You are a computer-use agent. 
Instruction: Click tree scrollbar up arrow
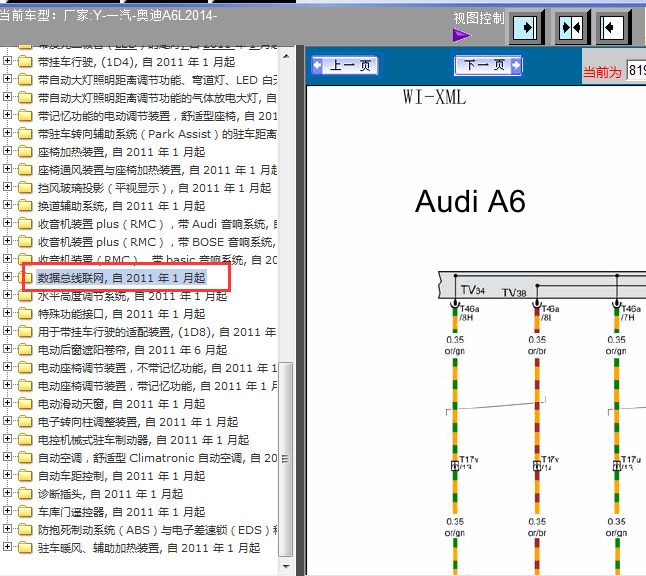(x=286, y=56)
